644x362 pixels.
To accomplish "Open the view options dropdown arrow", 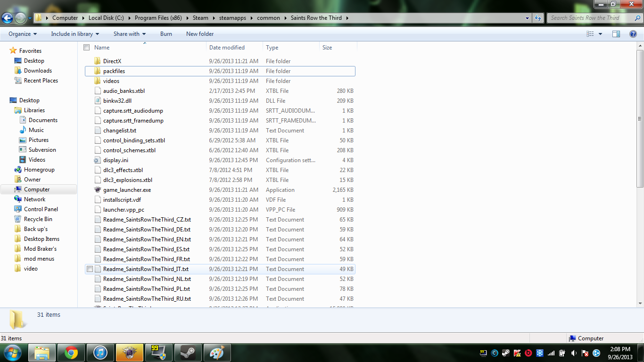I will point(600,34).
